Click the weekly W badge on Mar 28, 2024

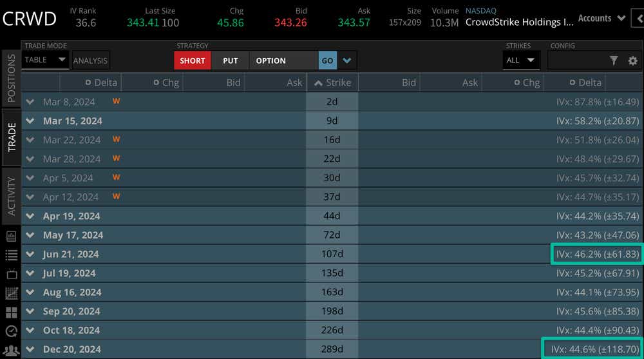[x=116, y=159]
